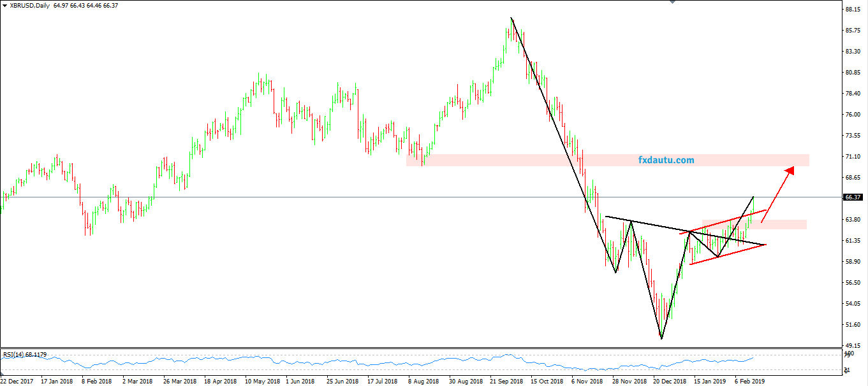Click the 21 Sep 2018 date label
Viewport: 868px width, 386px height.
(506, 381)
